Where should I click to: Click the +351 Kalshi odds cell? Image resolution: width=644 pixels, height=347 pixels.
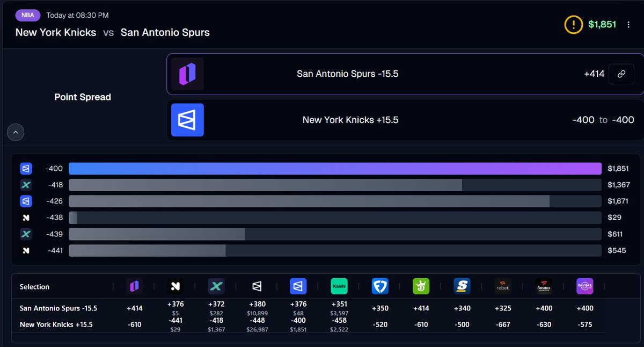point(339,308)
